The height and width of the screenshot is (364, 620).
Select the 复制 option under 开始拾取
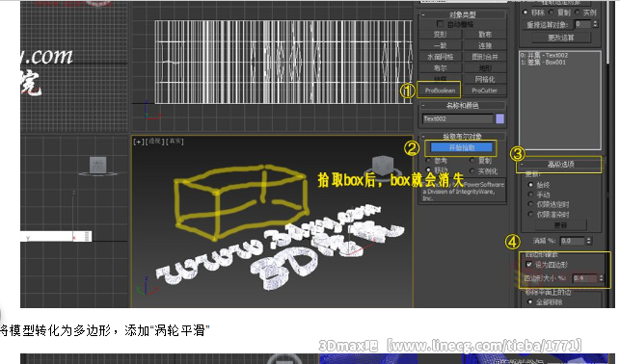point(472,160)
